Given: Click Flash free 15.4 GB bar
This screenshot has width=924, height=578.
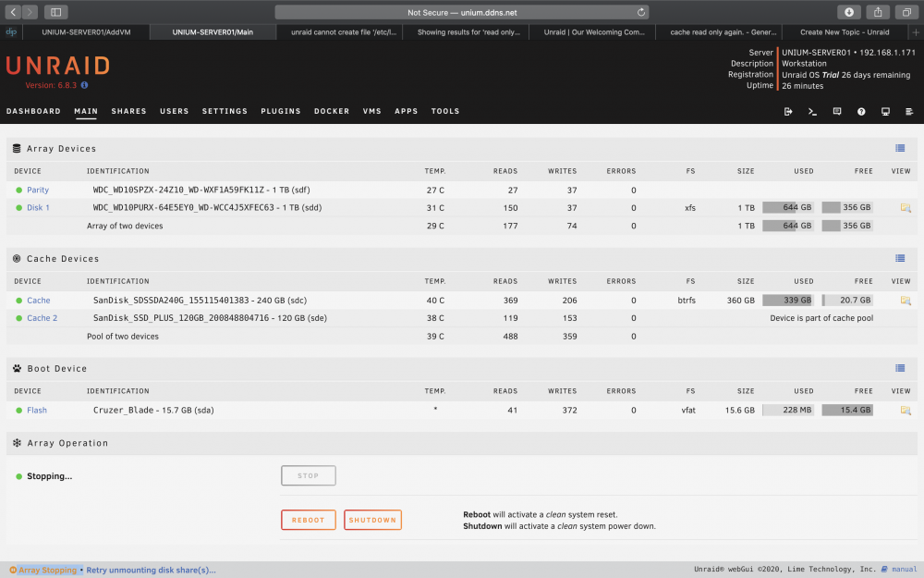Looking at the screenshot, I should tap(847, 410).
